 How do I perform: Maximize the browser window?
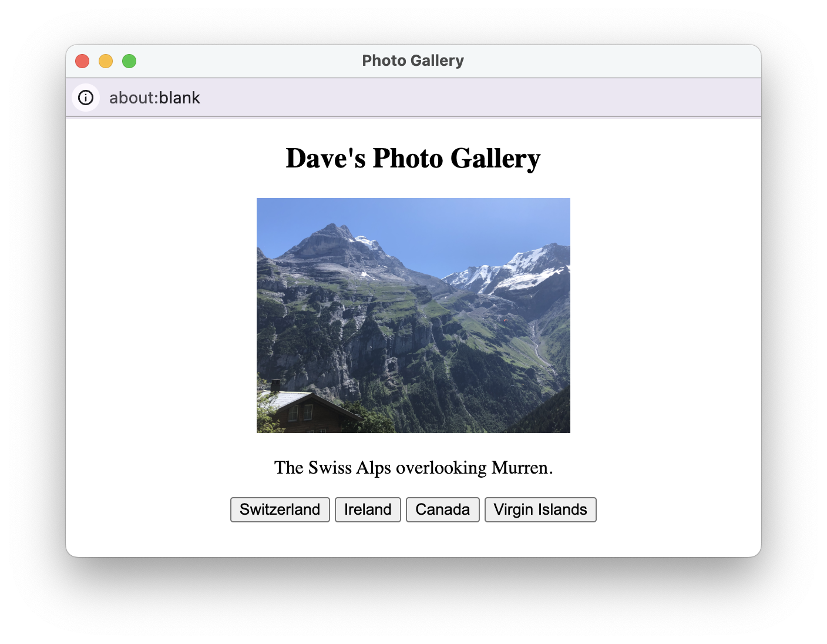(x=129, y=61)
